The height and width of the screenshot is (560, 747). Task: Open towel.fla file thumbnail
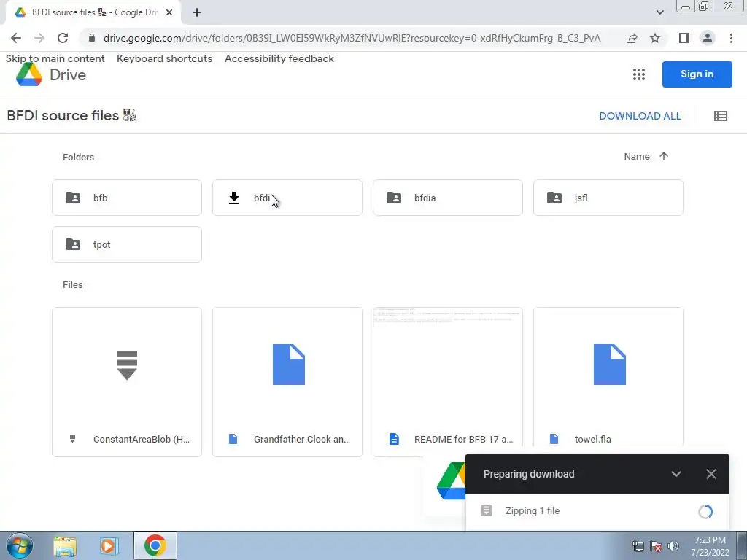click(x=608, y=365)
